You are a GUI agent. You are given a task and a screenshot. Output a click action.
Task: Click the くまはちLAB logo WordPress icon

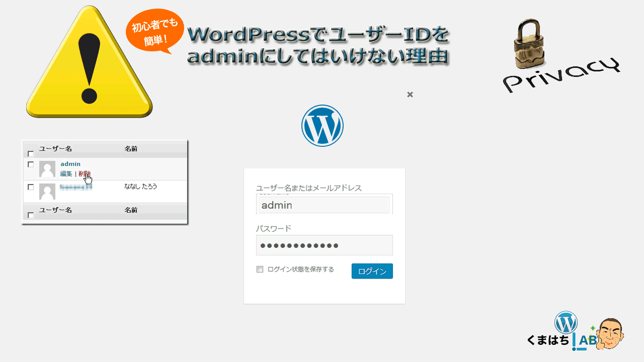tap(566, 322)
